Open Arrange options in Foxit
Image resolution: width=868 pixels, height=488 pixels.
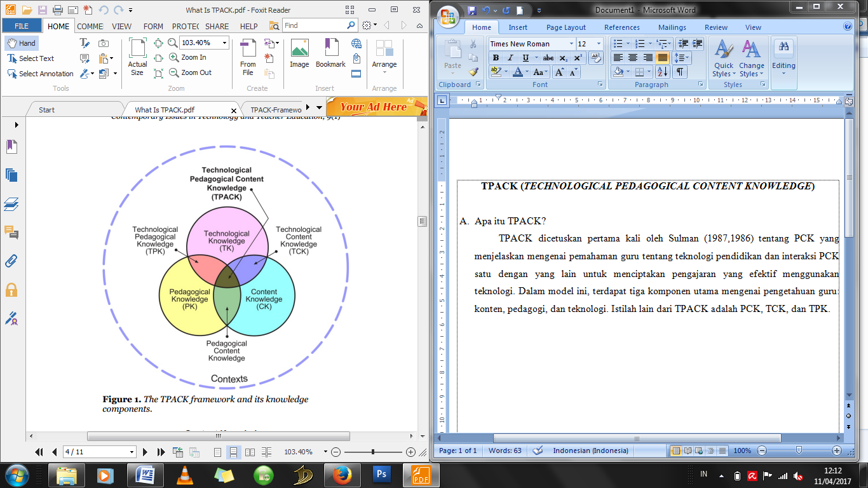tap(384, 57)
